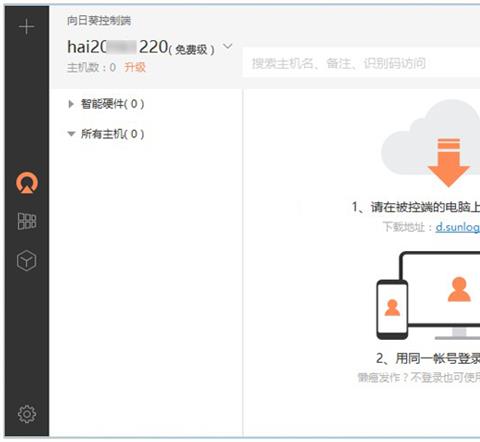This screenshot has width=480, height=442.
Task: Open the Sunlogin remote control sidebar icon
Action: coord(27,183)
